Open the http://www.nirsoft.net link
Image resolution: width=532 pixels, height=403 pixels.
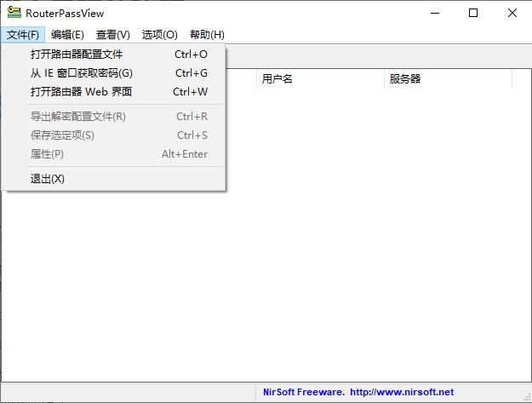402,392
